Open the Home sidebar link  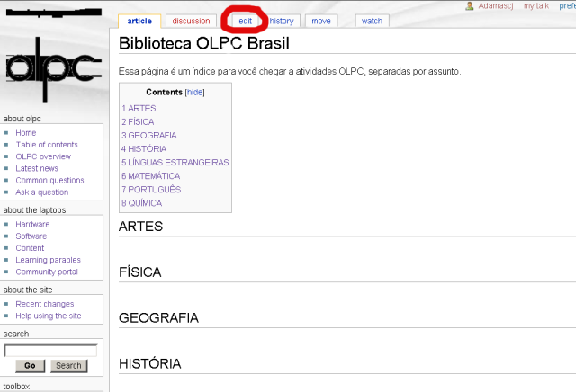(26, 133)
